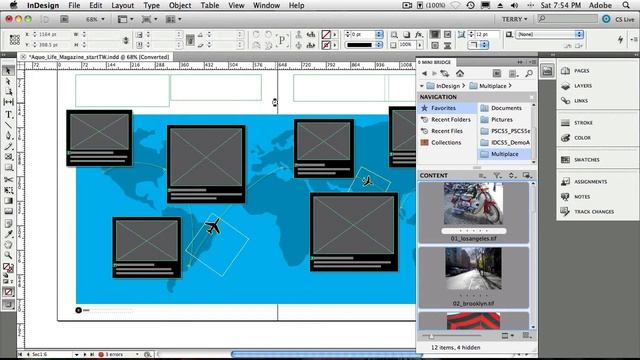Open the Links panel

tap(575, 100)
